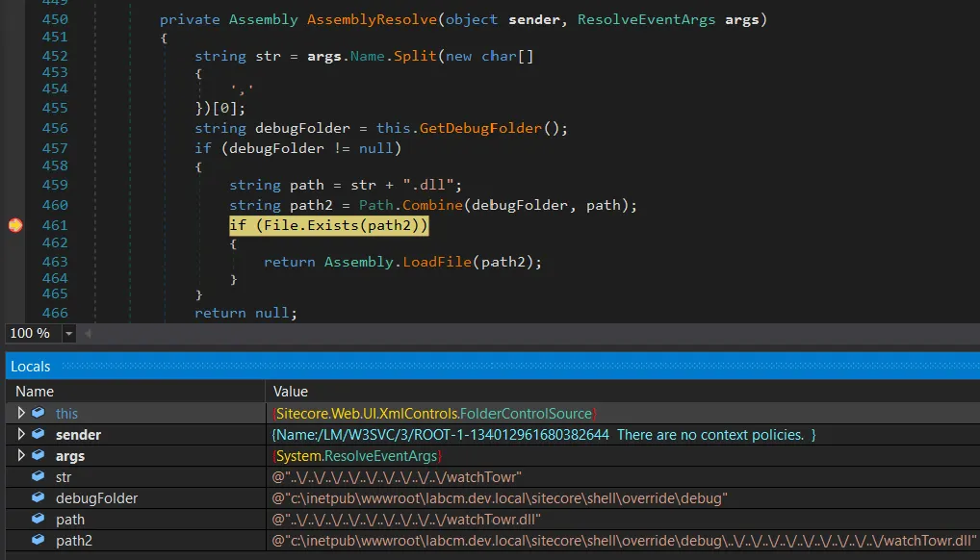Select the Locals panel title tab
The image size is (980, 560).
pyautogui.click(x=31, y=367)
